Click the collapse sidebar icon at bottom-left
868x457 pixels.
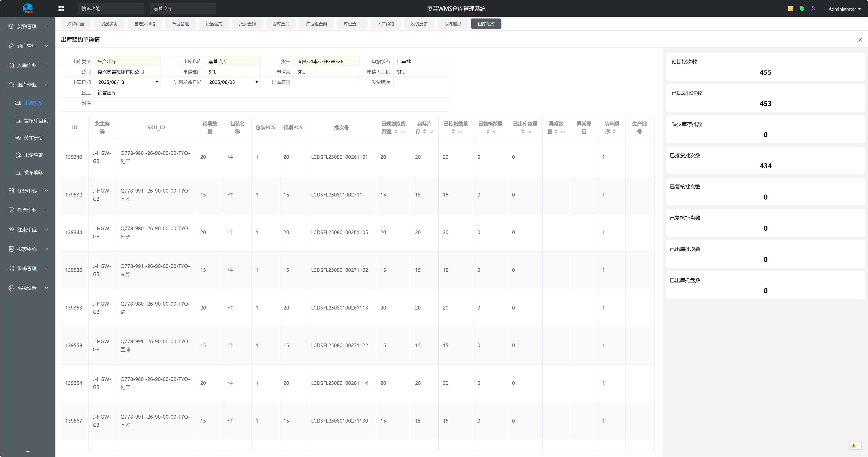click(28, 451)
